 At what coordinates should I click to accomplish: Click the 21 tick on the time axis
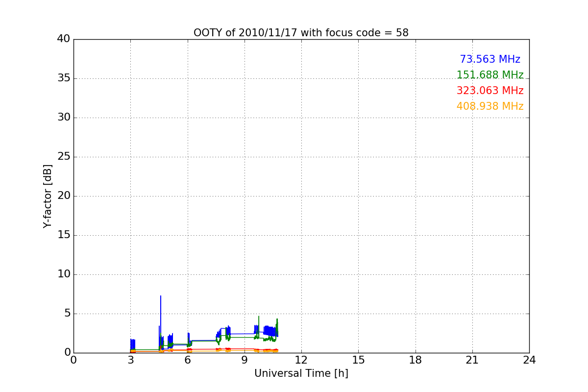point(472,360)
